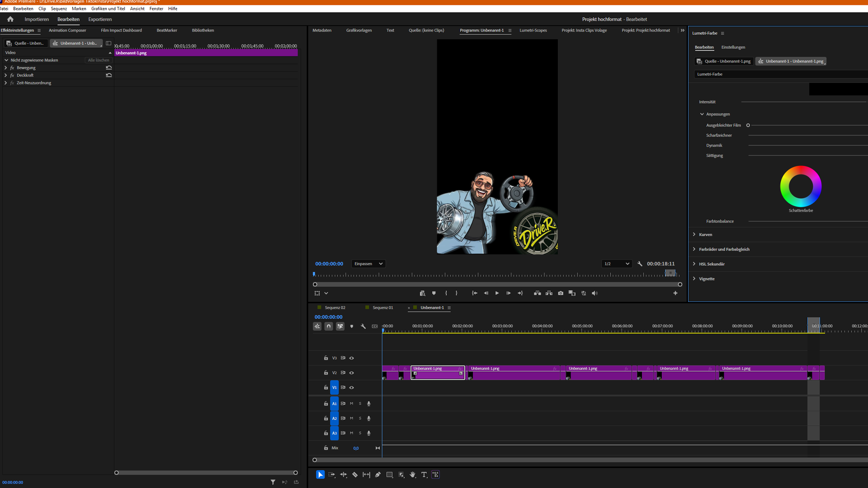Expand HSL Sekundär section
Screen dimensions: 868x488
[694, 264]
